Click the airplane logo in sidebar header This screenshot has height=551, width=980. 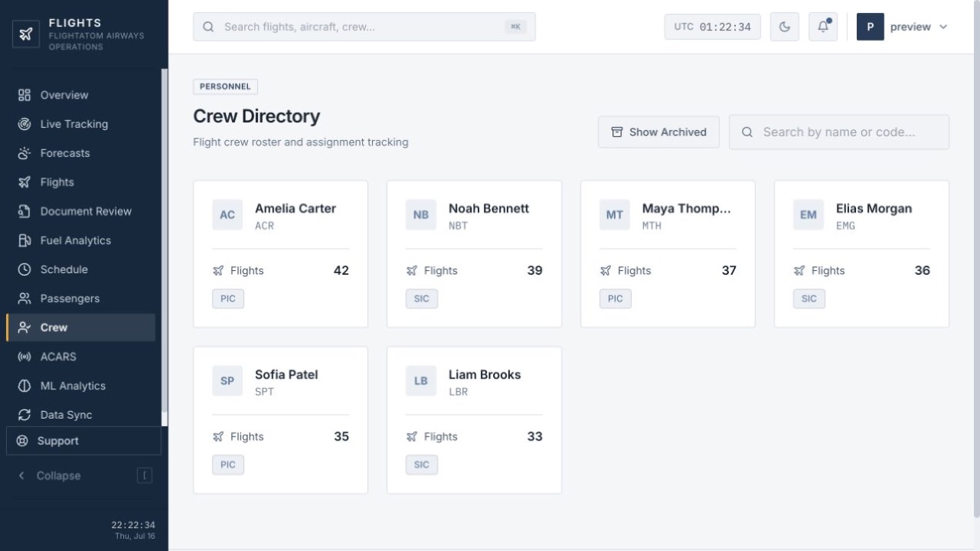26,34
